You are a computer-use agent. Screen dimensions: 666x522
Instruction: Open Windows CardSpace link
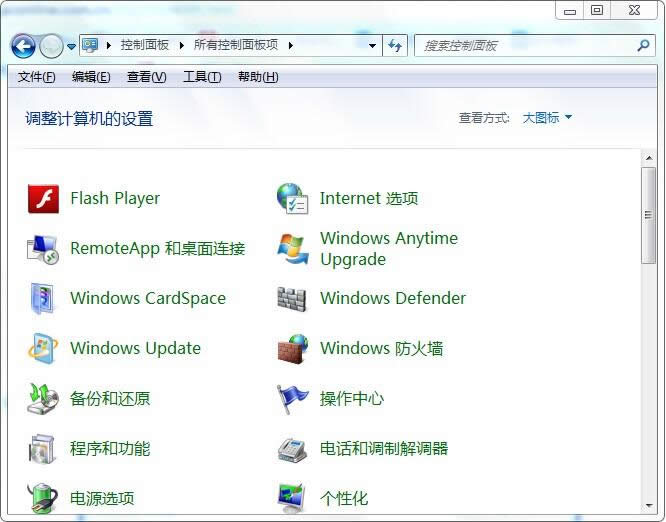pos(148,298)
